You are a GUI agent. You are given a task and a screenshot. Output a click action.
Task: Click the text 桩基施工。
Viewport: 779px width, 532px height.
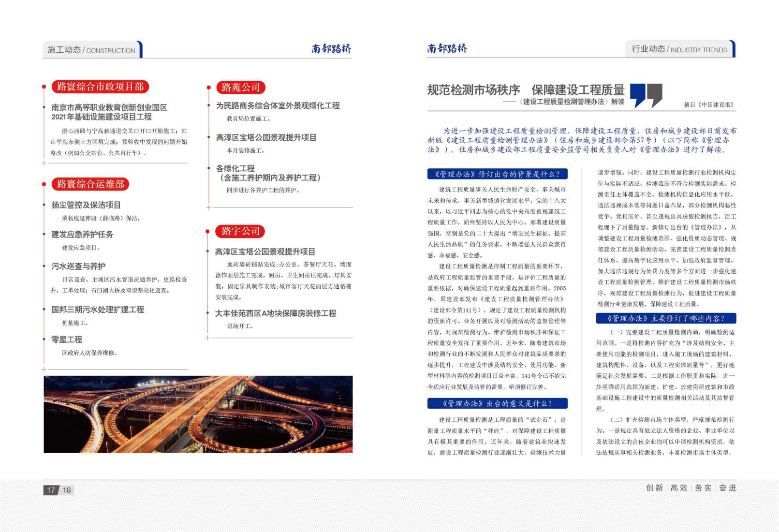(x=75, y=323)
